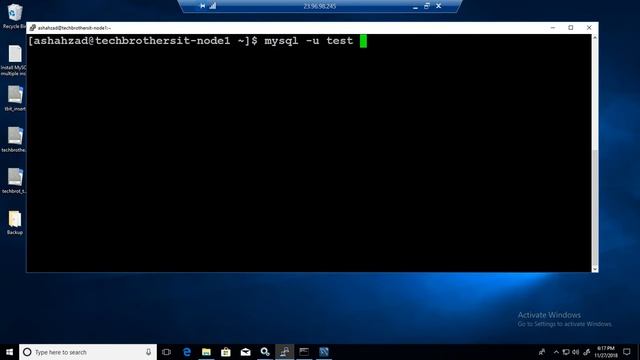The image size is (640, 360).
Task: Minimize the remote desktop session
Action: [x=415, y=6]
